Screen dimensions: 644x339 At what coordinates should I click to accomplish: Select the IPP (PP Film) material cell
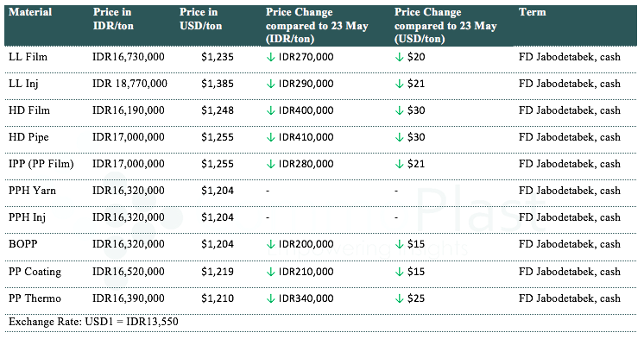point(41,164)
